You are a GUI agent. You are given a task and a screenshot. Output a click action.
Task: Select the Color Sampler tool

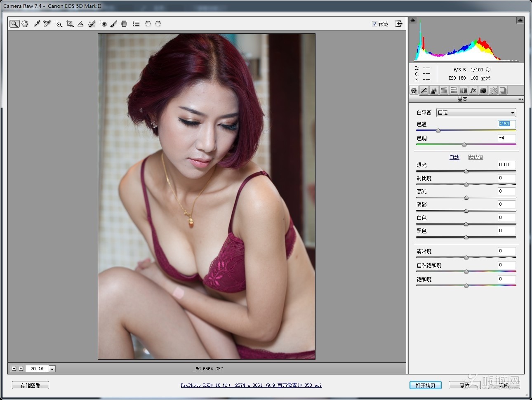(x=47, y=24)
